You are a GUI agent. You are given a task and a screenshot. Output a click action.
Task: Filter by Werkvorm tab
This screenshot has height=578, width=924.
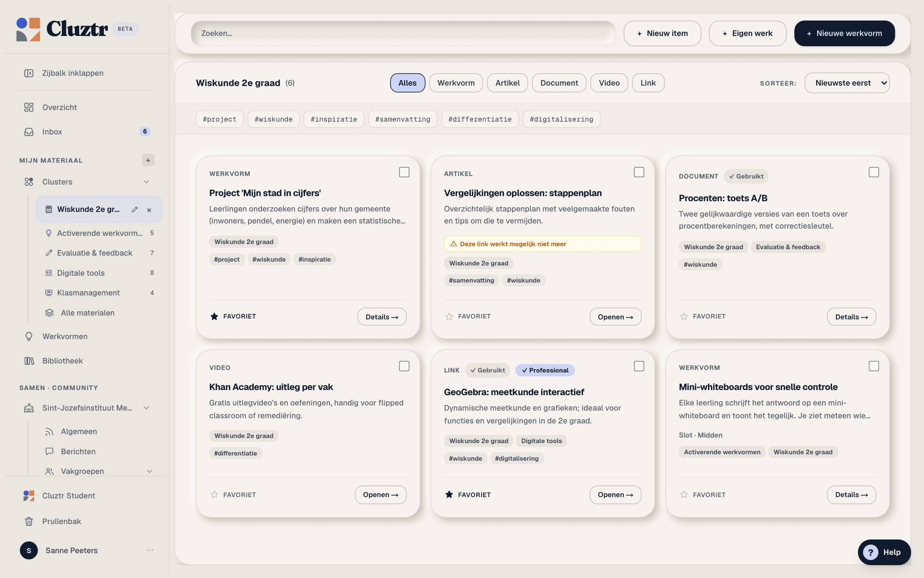(456, 83)
